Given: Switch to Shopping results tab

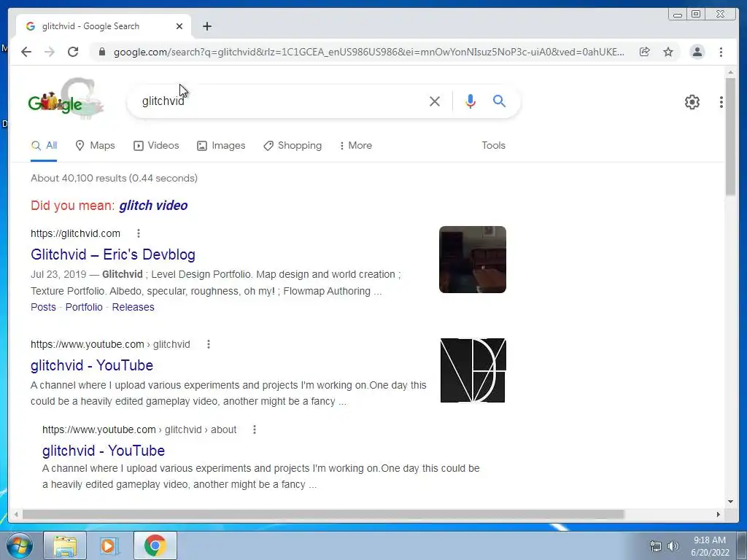Looking at the screenshot, I should 293,145.
